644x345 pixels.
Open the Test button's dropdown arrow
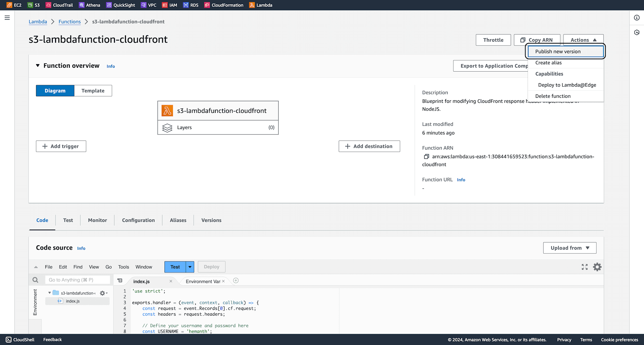[x=190, y=267]
